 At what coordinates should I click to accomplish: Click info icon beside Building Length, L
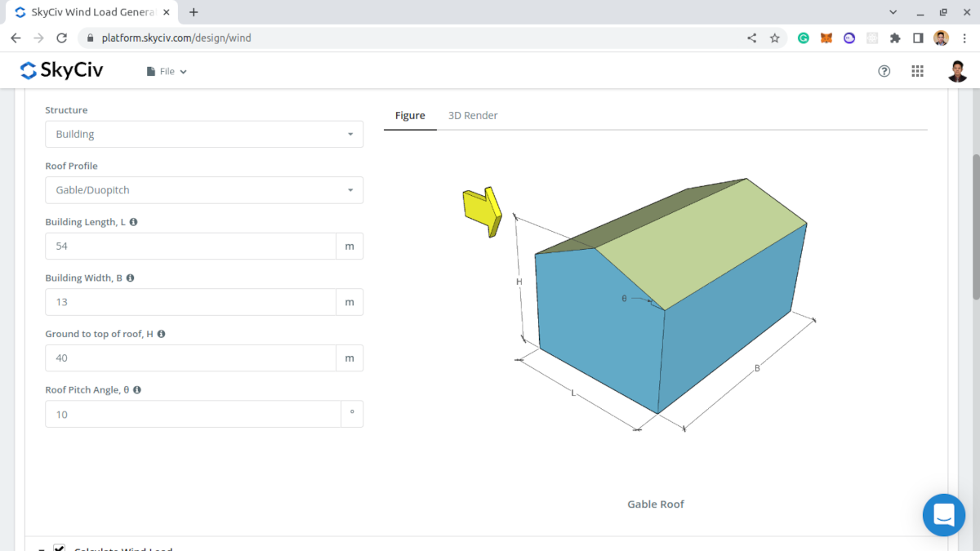133,222
